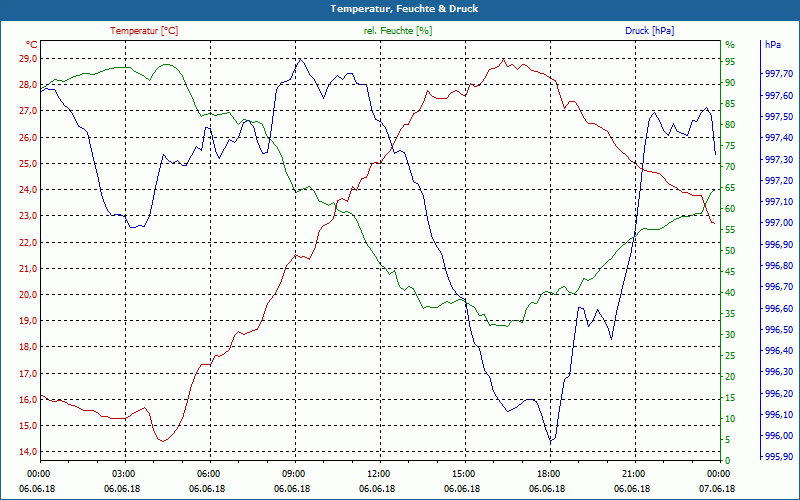Click the '85' humidity axis value

(730, 104)
